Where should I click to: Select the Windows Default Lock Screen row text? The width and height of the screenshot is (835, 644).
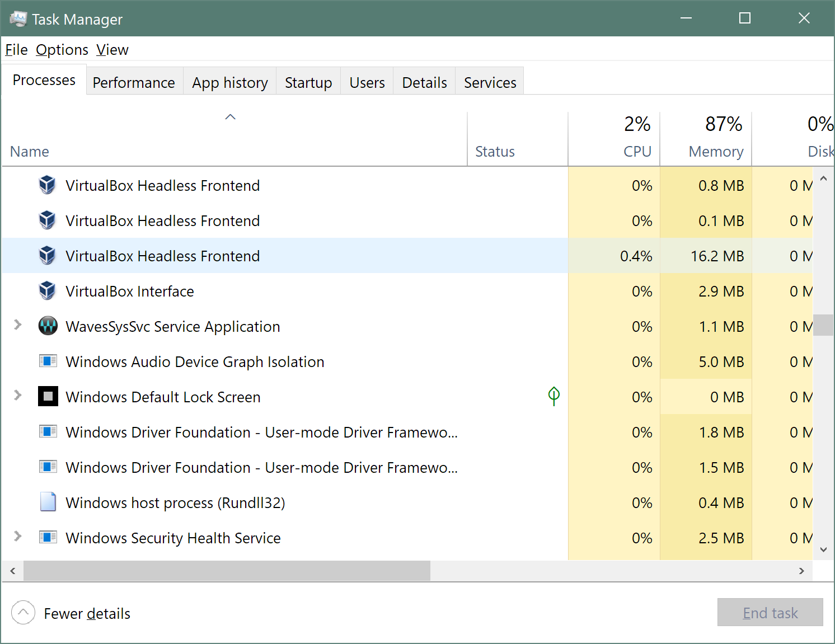(x=163, y=397)
